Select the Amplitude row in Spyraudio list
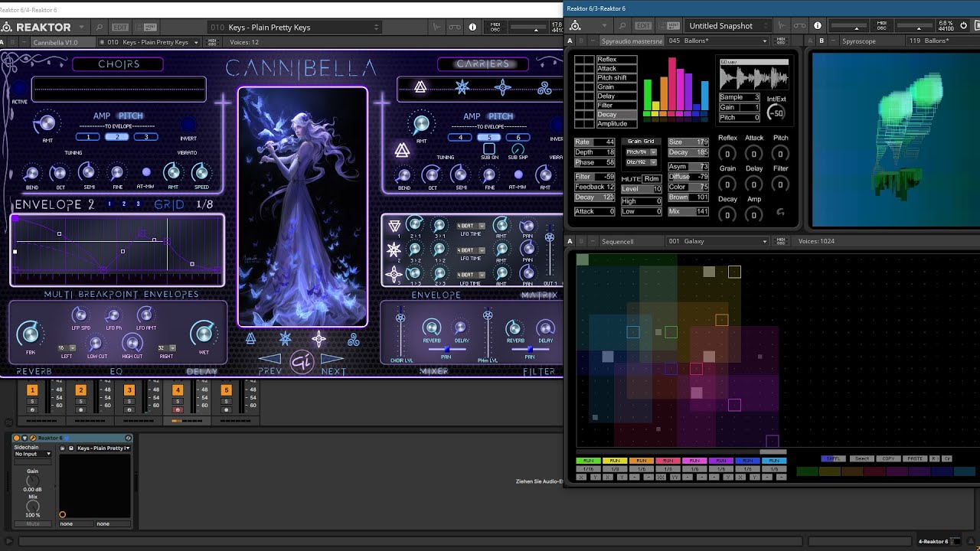Viewport: 980px width, 551px height. tap(616, 124)
